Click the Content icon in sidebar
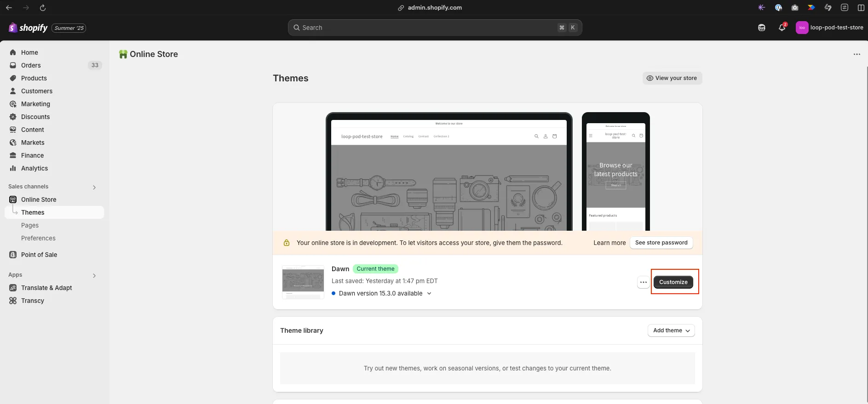 tap(13, 130)
